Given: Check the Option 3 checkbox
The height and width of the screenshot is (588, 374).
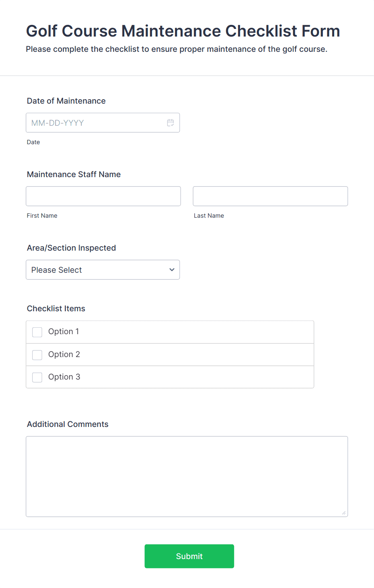Looking at the screenshot, I should [37, 377].
